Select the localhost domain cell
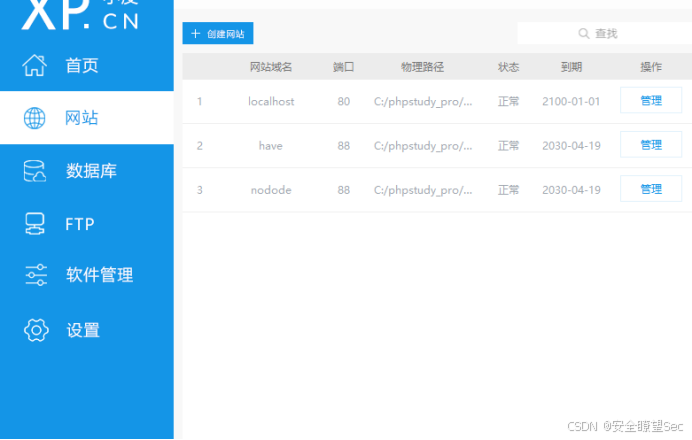 click(x=271, y=102)
